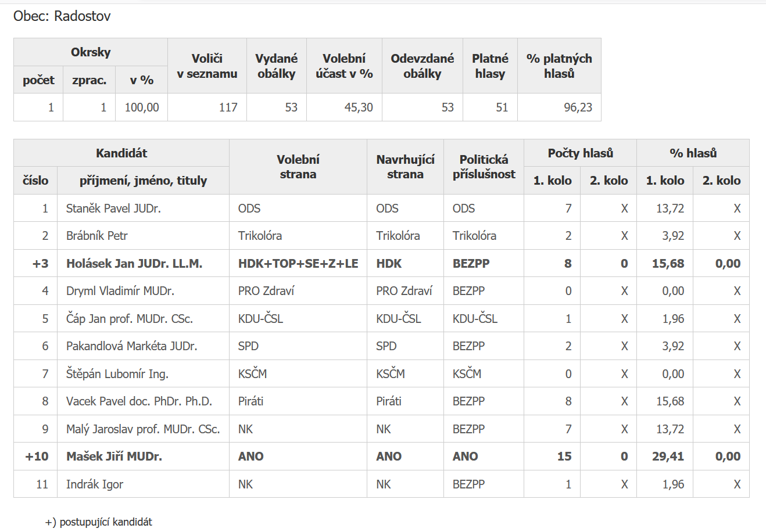
Task: Click candidate Vacek Pavel doc. PhDr. Ph.D.
Action: tap(139, 401)
